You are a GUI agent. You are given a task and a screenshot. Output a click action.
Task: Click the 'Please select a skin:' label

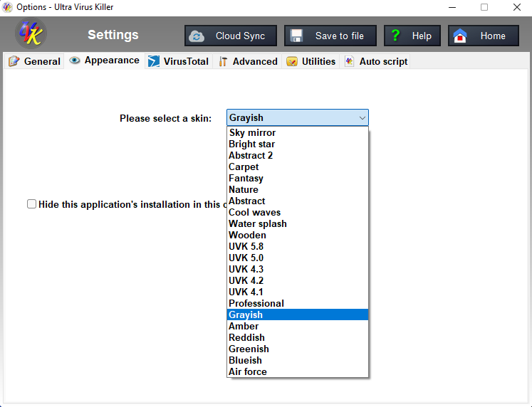165,118
